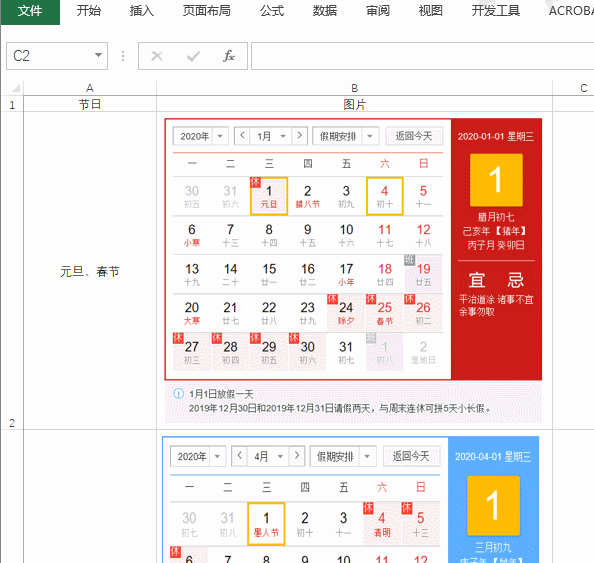Select January 2 腊八节 date
This screenshot has height=563, width=594.
(x=308, y=196)
